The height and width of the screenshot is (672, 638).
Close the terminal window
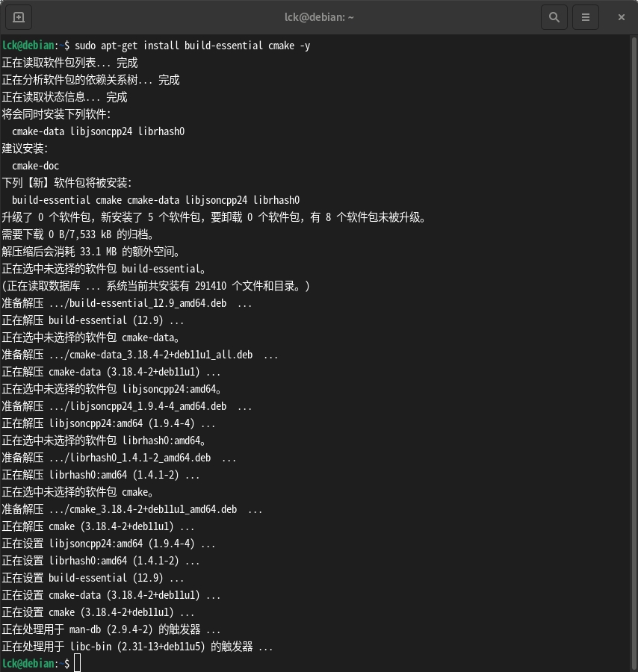[x=622, y=17]
